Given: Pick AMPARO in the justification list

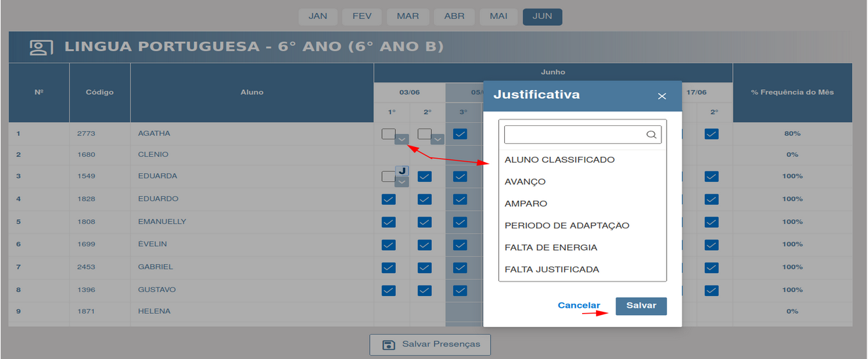Looking at the screenshot, I should pos(526,203).
